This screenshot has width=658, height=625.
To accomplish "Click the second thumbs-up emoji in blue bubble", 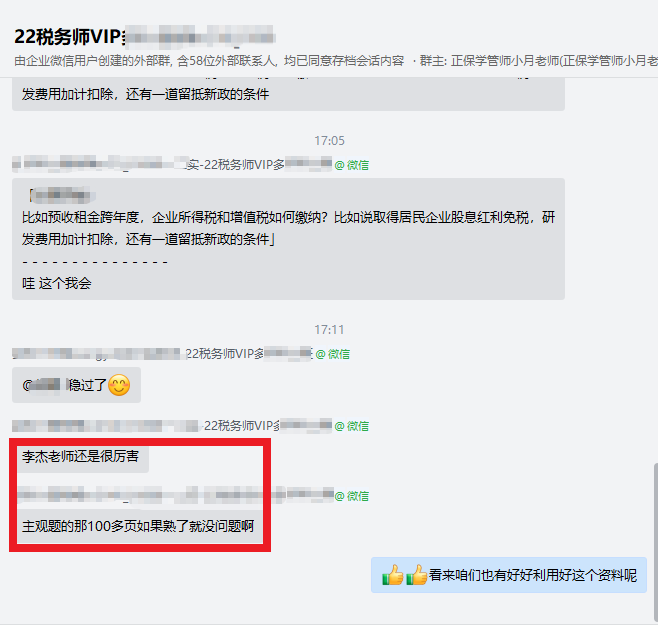I will [417, 575].
